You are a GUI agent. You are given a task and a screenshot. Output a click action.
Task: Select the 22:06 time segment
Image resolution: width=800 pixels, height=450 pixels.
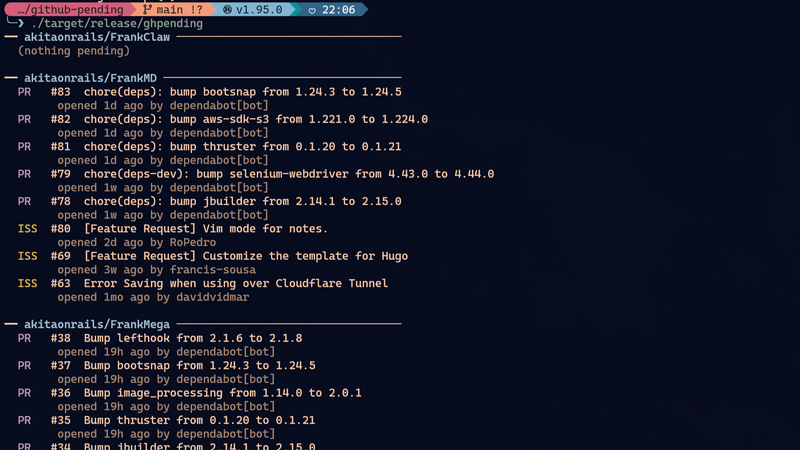point(333,10)
